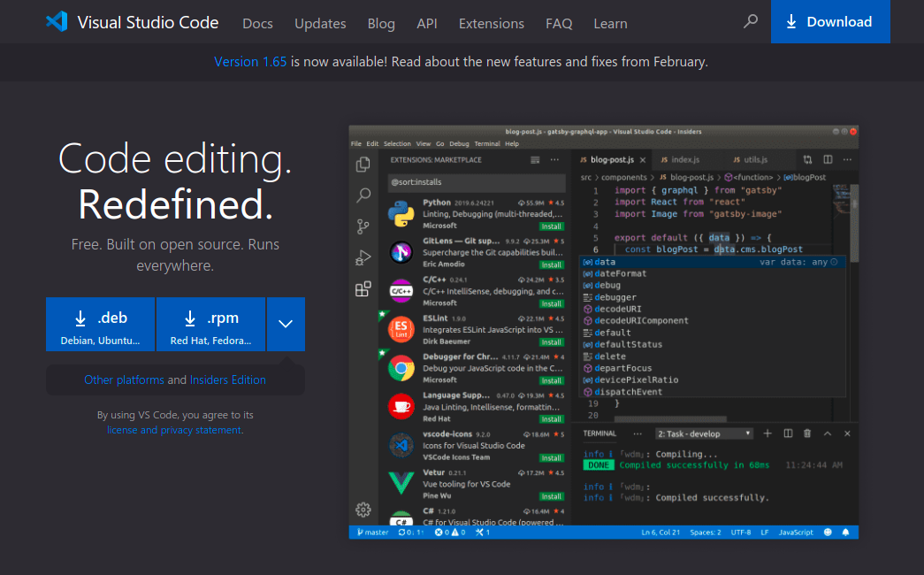
Task: Select the FAQ navigation item
Action: [559, 24]
